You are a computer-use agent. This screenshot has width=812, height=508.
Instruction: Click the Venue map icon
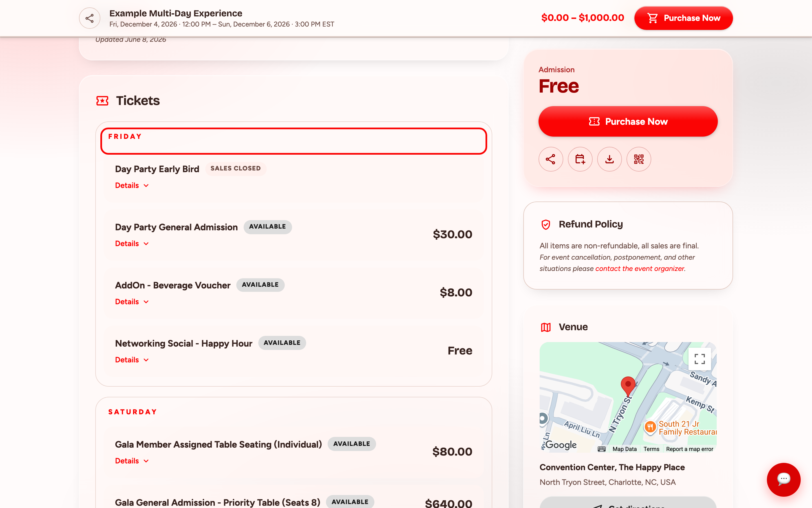[x=546, y=327]
